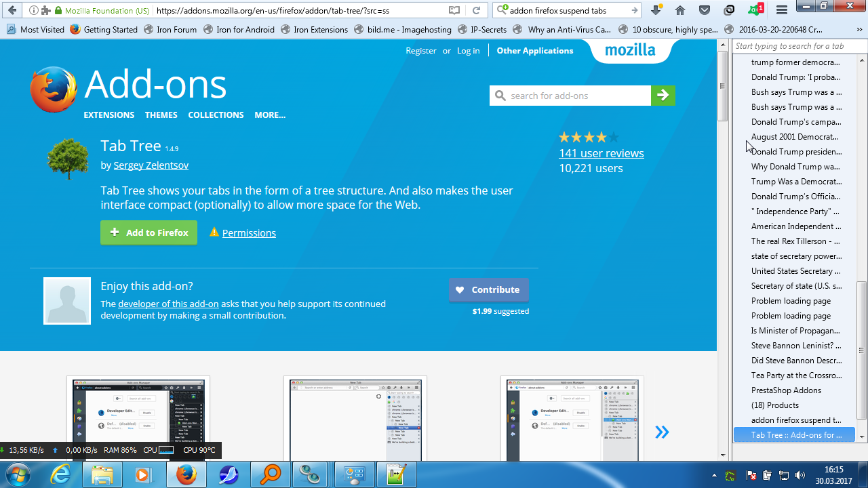Click the 'search for add-ons' input field

pyautogui.click(x=570, y=96)
